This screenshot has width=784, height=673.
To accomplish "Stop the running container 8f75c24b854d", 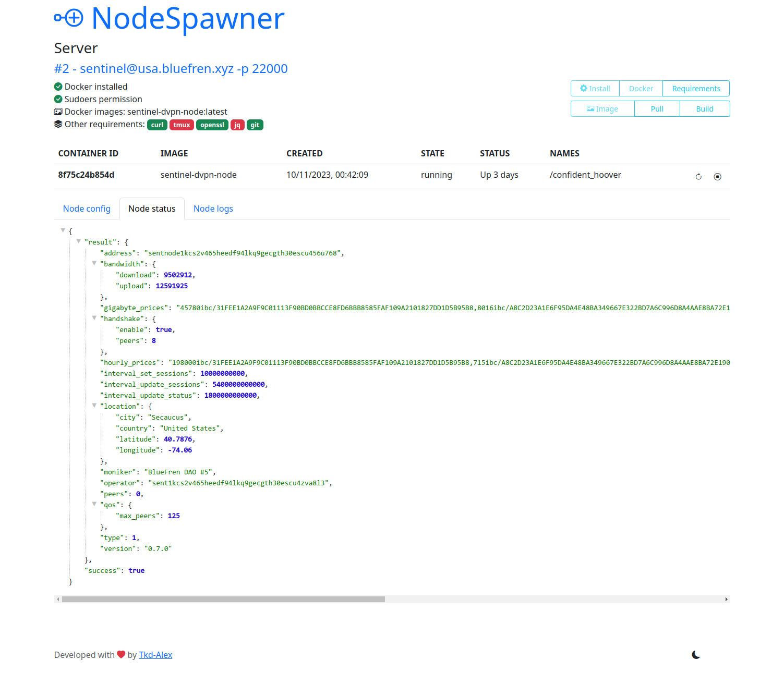I will tap(717, 176).
